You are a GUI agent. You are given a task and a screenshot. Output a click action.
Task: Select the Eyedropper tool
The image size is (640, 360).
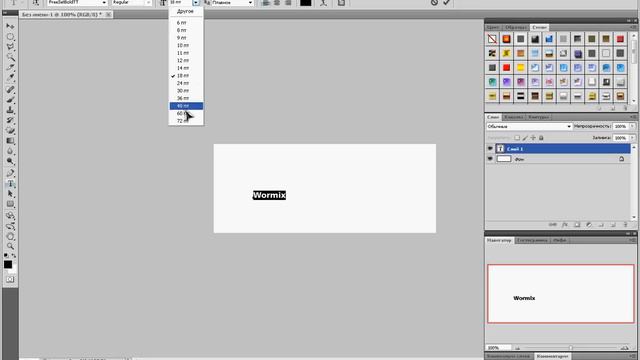[x=10, y=78]
